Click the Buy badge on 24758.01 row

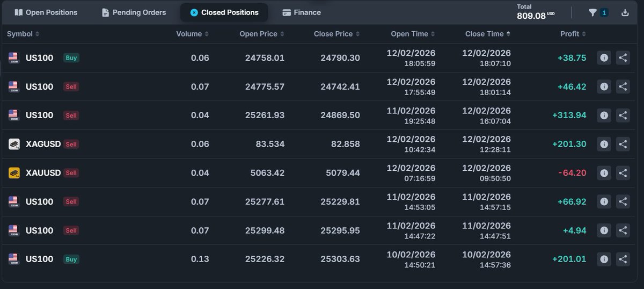tap(71, 57)
